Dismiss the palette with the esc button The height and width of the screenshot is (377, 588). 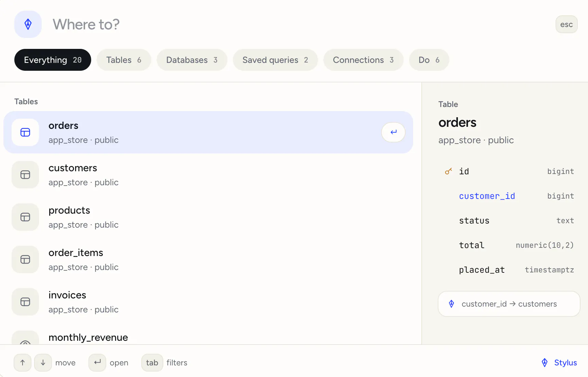tap(566, 24)
